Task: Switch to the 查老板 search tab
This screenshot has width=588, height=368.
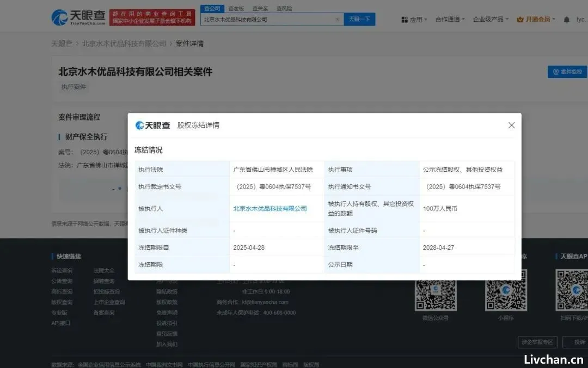Action: coord(236,9)
